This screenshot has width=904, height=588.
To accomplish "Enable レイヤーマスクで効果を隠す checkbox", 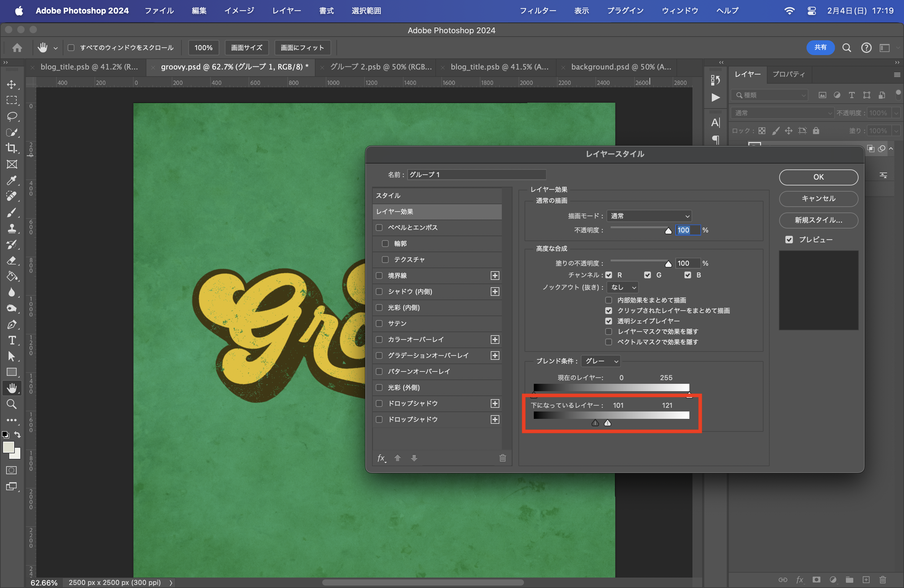I will 609,332.
